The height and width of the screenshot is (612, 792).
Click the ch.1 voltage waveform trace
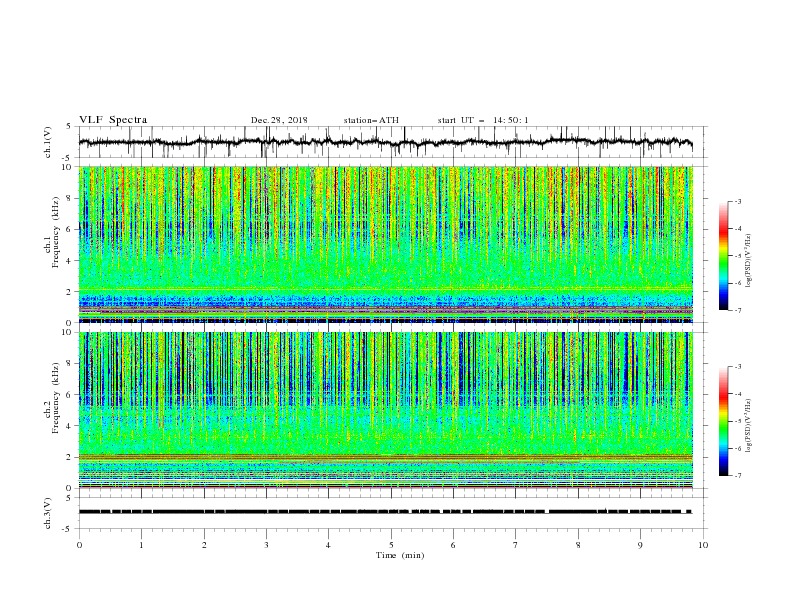click(386, 142)
